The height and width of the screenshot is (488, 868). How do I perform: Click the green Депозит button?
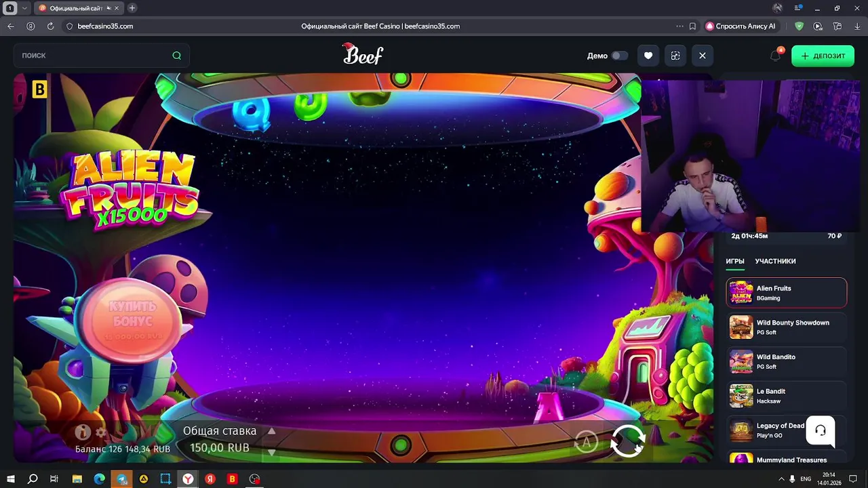click(823, 56)
